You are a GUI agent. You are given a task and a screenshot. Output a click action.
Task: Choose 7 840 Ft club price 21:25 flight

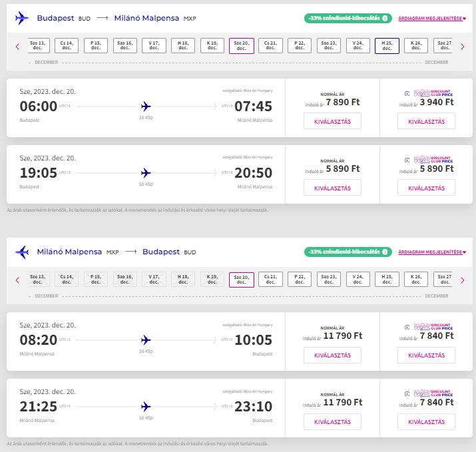(x=426, y=421)
